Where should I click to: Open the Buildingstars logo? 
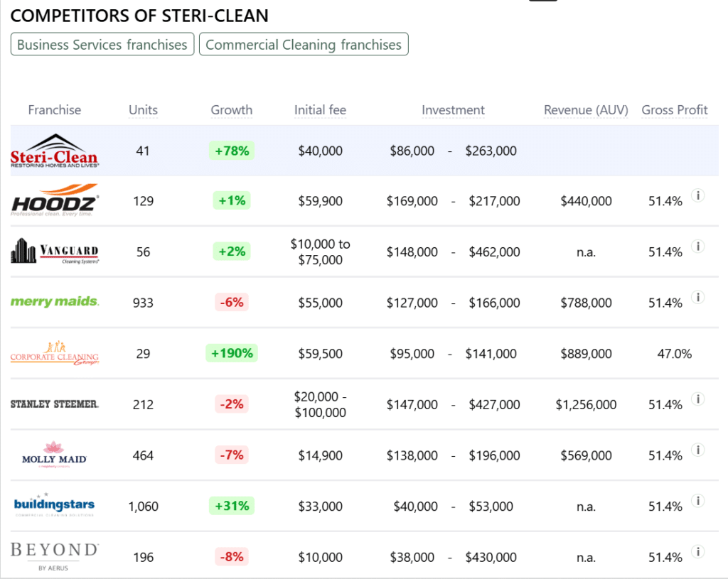(54, 505)
